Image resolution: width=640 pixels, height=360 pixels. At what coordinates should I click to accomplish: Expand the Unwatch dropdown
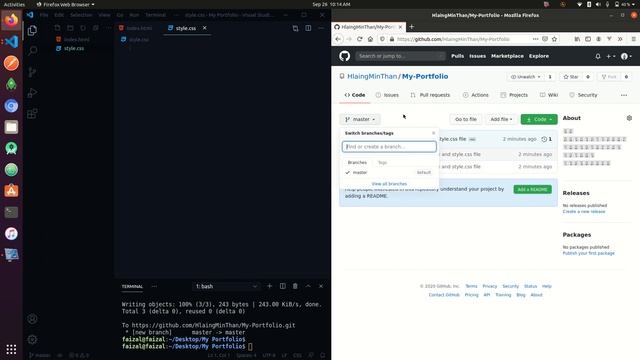[x=526, y=77]
